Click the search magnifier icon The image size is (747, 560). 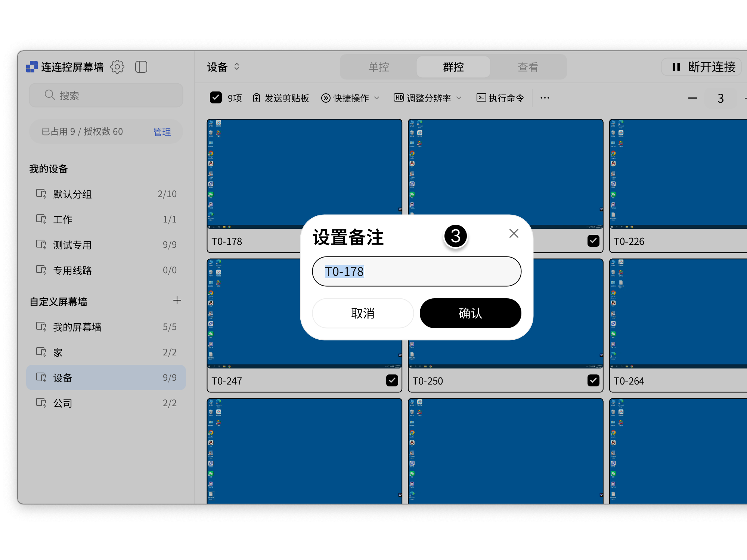point(50,95)
